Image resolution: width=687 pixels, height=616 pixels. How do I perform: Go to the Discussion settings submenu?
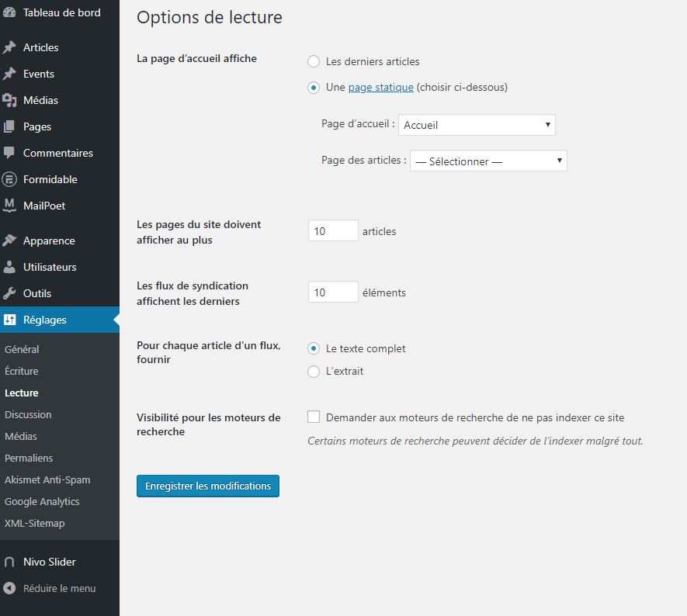coord(28,414)
